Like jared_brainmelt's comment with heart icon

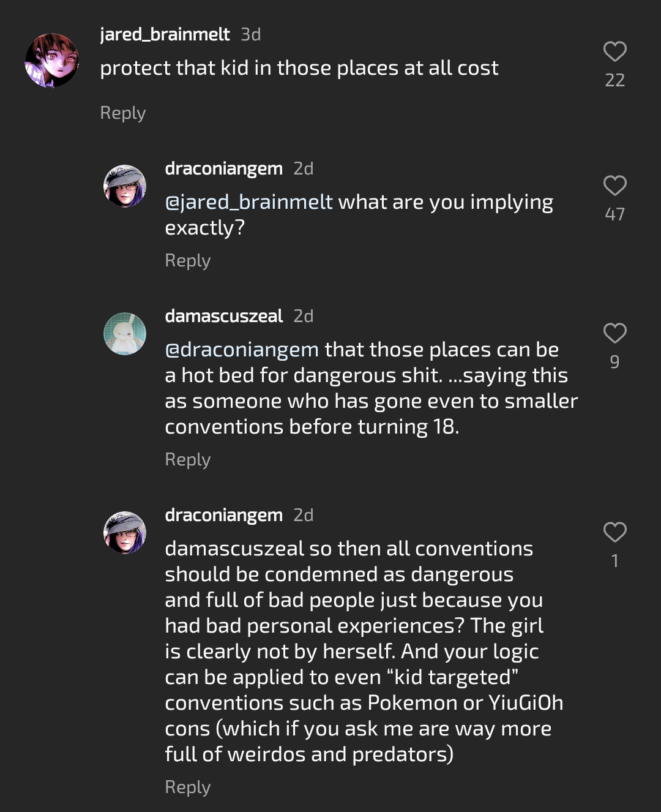coord(614,51)
